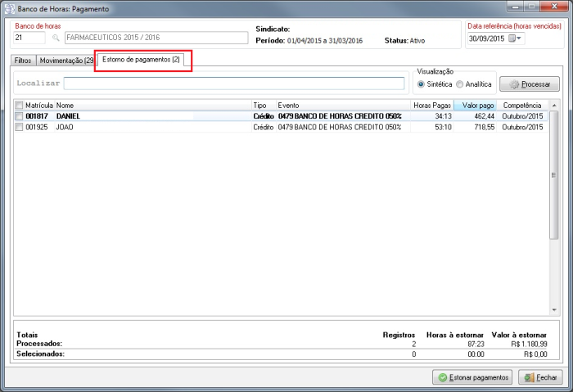
Task: Click the Fechar button
Action: [x=539, y=377]
